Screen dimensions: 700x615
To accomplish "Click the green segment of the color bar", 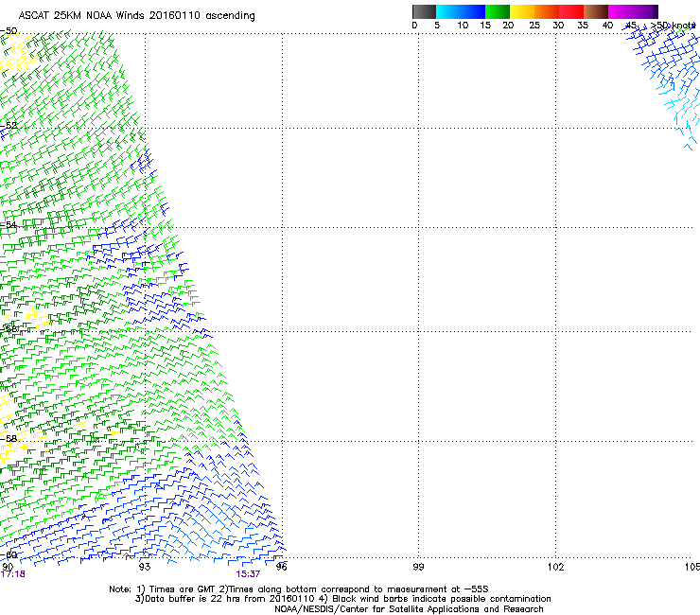I will pyautogui.click(x=498, y=11).
